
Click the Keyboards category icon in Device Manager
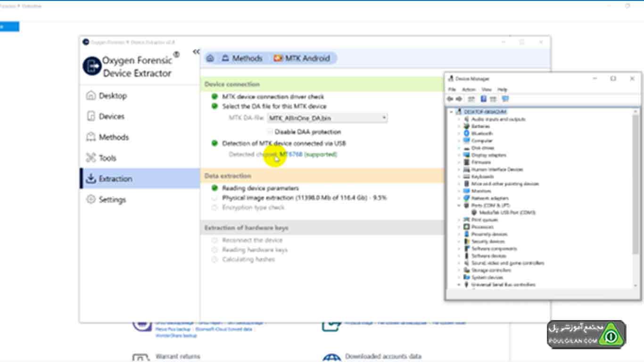click(x=467, y=177)
